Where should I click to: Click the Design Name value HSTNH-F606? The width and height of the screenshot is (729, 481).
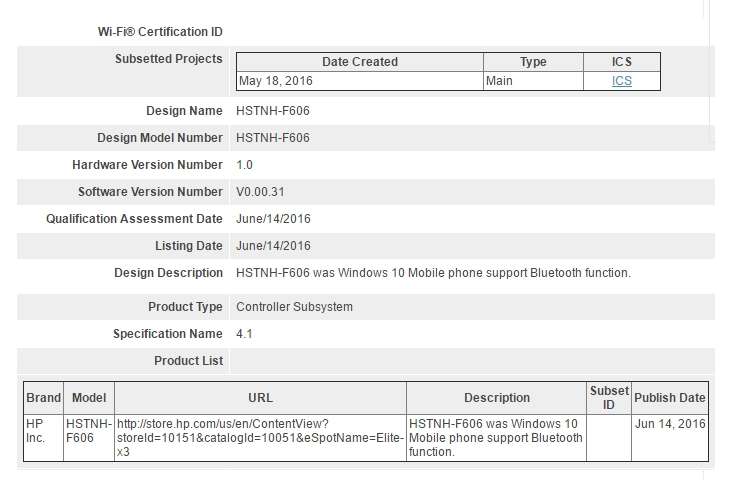pos(272,111)
